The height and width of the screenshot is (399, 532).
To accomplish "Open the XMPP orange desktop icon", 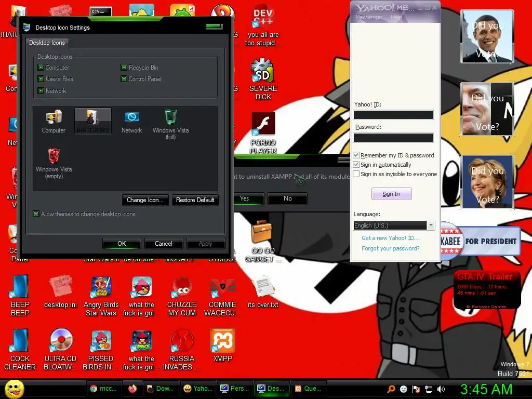I will point(222,345).
